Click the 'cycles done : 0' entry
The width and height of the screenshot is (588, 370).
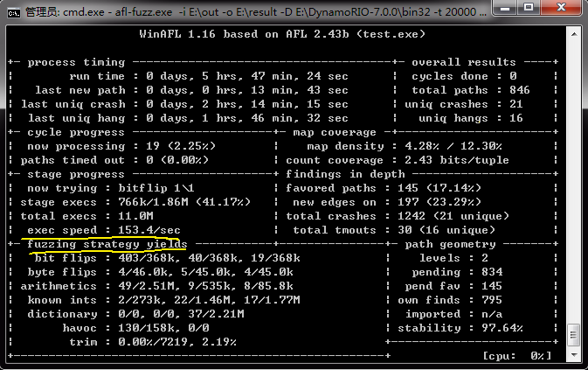coord(464,76)
